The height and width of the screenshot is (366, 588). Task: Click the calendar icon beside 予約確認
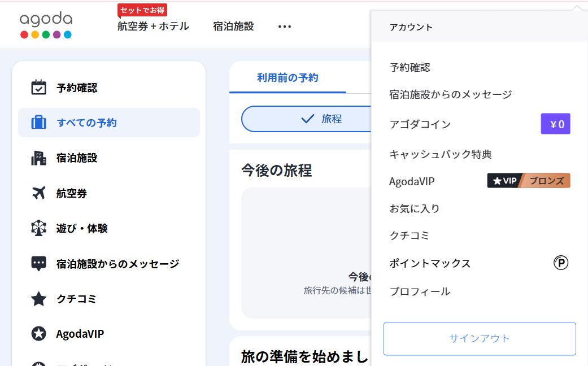(x=38, y=88)
